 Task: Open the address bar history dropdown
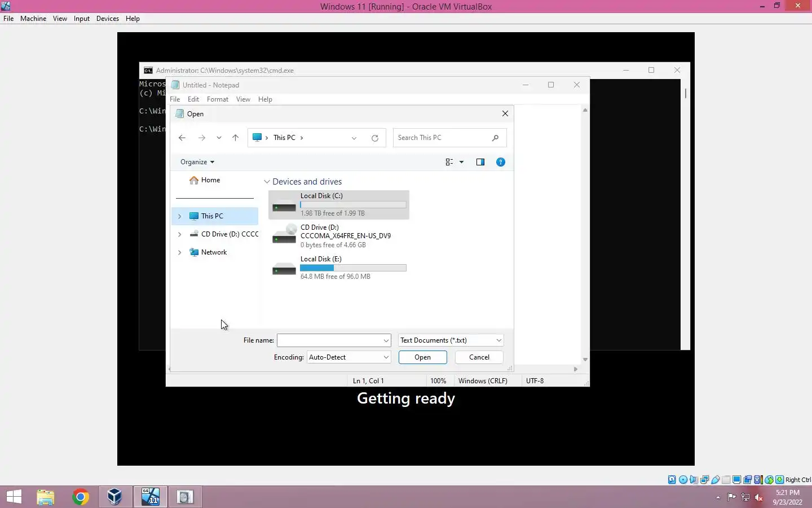point(354,138)
